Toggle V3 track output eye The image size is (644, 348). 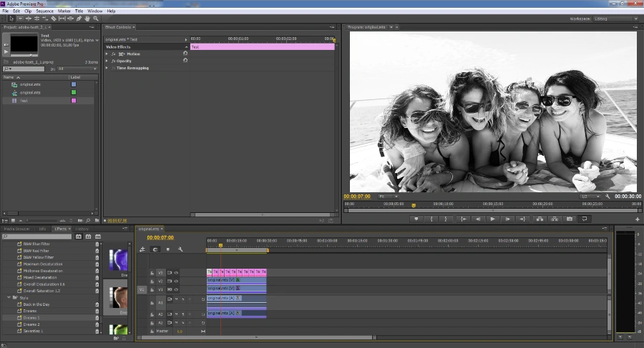pos(176,272)
